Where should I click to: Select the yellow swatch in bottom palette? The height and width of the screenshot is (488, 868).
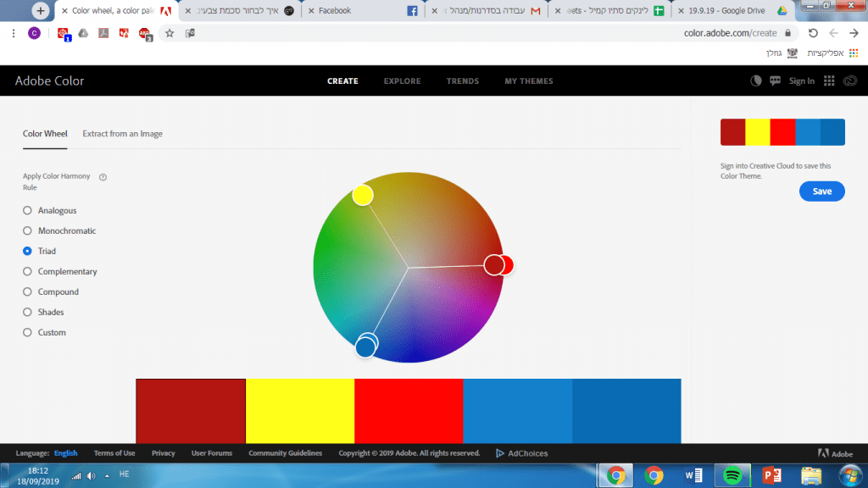click(300, 411)
